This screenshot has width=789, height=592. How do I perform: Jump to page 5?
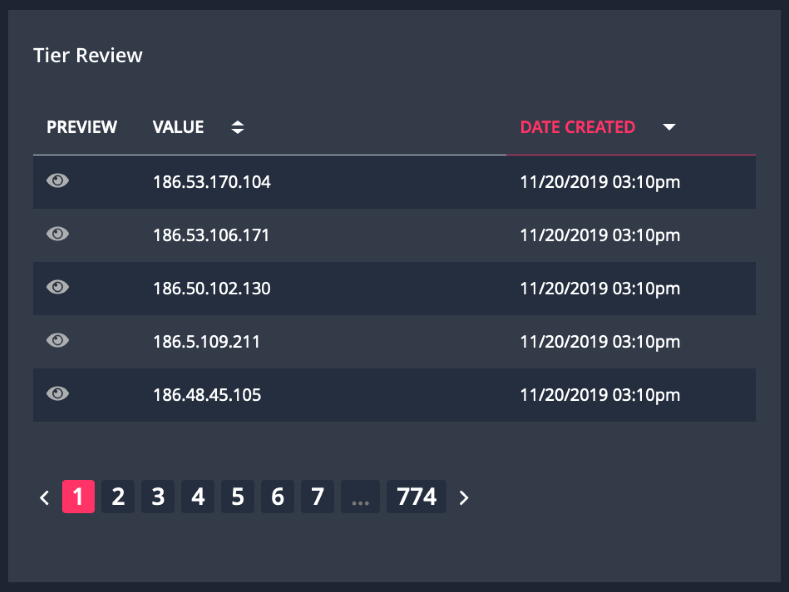point(238,497)
